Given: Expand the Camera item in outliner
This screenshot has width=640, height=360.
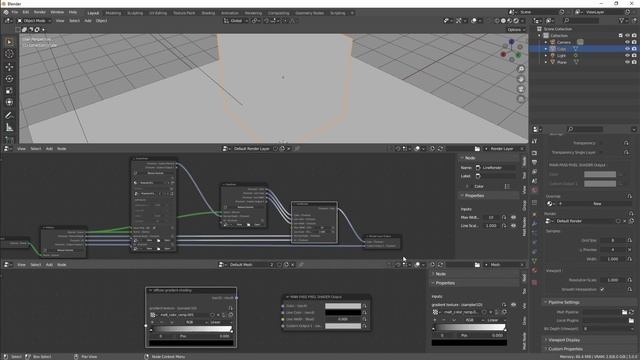Looking at the screenshot, I should 546,42.
